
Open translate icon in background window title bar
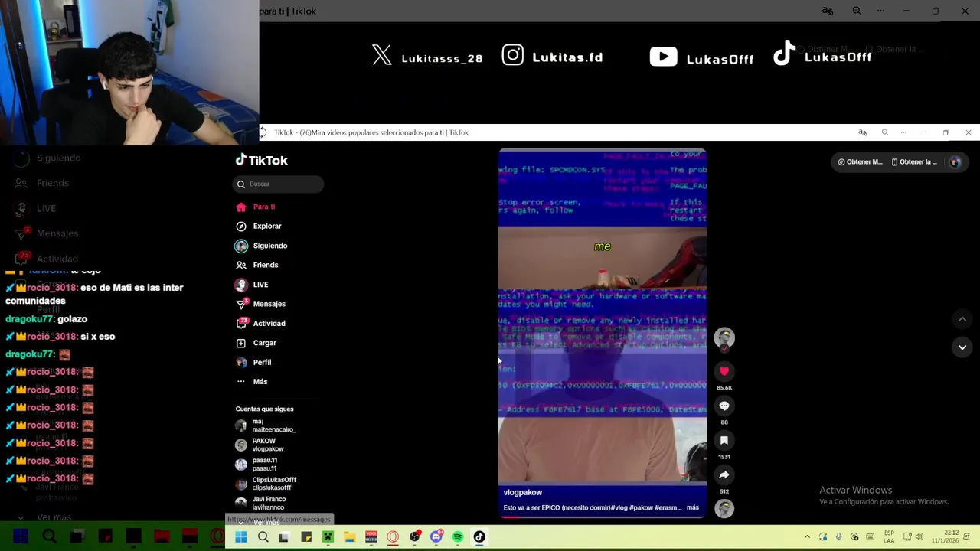827,11
